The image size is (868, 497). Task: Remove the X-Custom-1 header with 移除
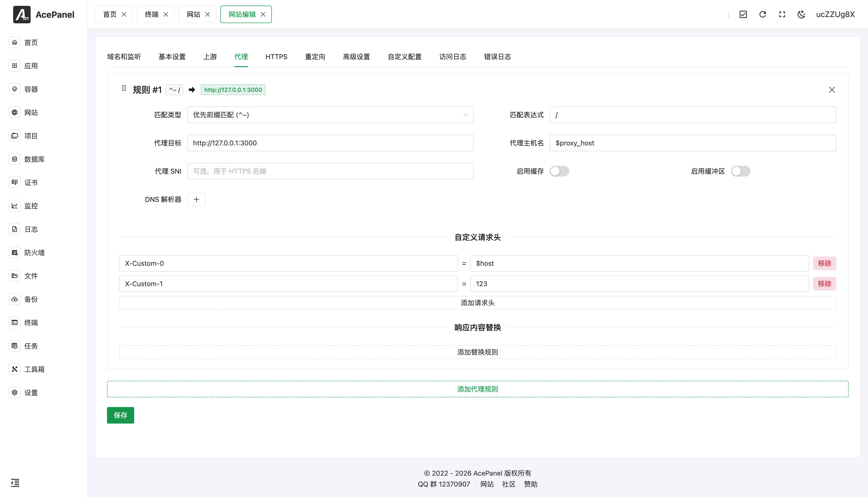coord(825,284)
